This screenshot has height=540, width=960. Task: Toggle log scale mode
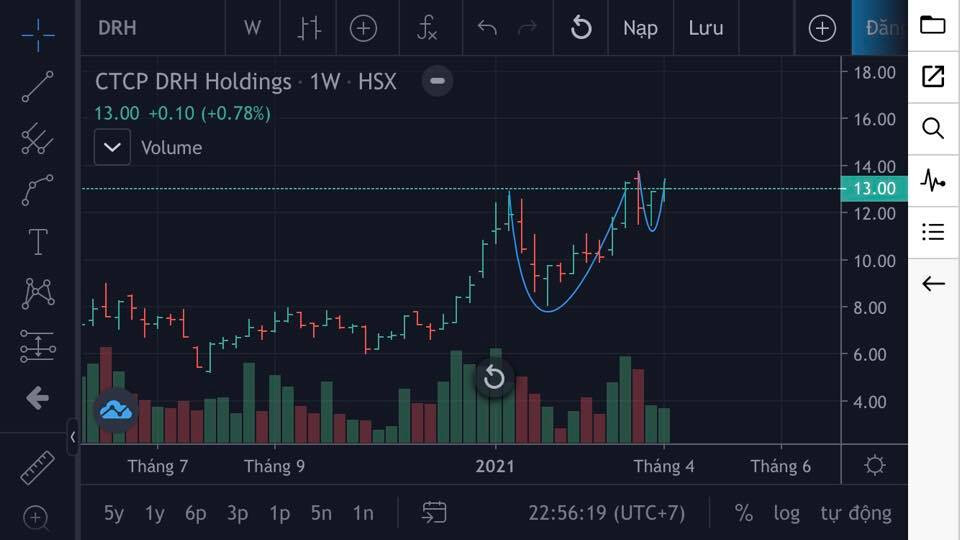[786, 513]
